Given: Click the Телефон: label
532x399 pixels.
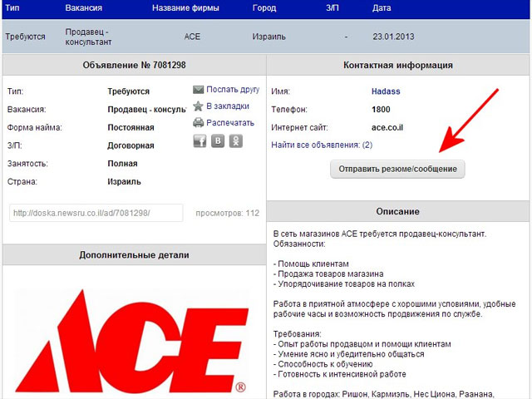Looking at the screenshot, I should point(289,110).
